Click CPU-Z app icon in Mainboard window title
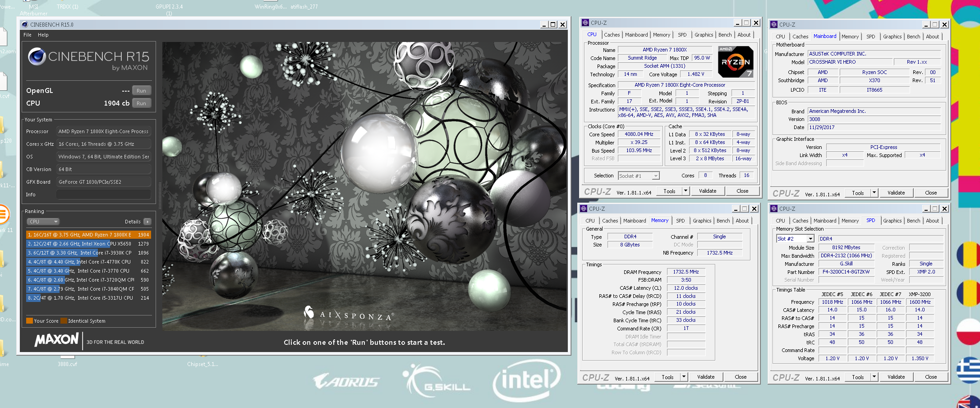980x408 pixels. pyautogui.click(x=774, y=24)
